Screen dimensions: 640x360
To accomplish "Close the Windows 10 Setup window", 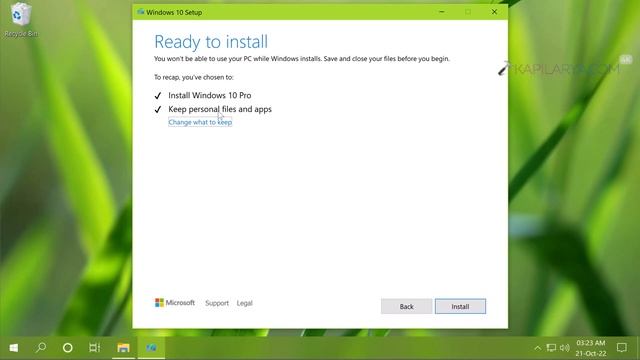I will pyautogui.click(x=494, y=12).
